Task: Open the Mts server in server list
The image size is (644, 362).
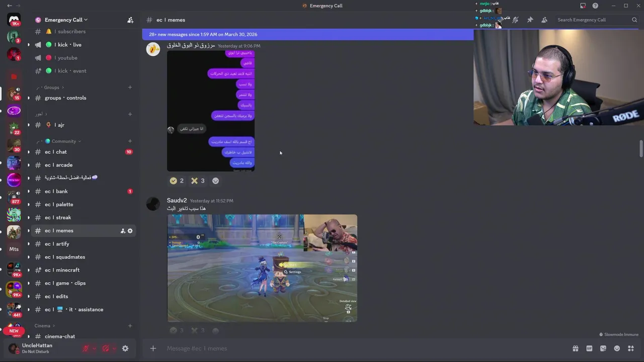Action: click(x=14, y=249)
